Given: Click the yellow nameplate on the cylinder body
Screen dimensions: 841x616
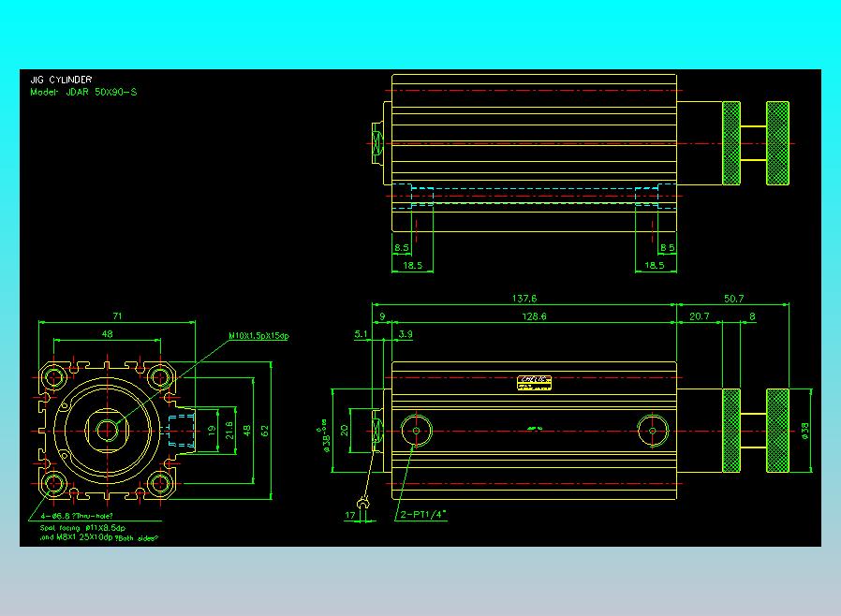Looking at the screenshot, I should point(534,383).
